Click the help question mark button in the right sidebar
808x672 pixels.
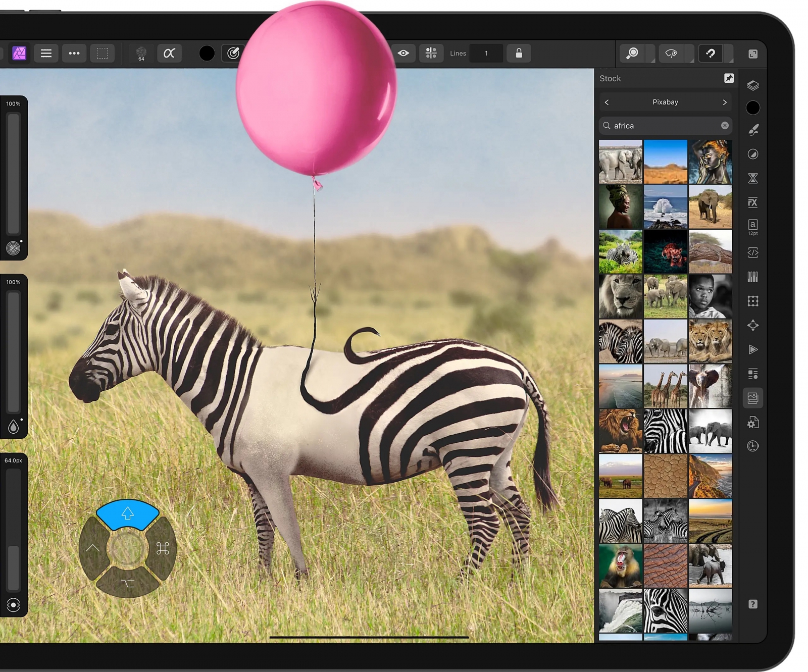pos(753,604)
